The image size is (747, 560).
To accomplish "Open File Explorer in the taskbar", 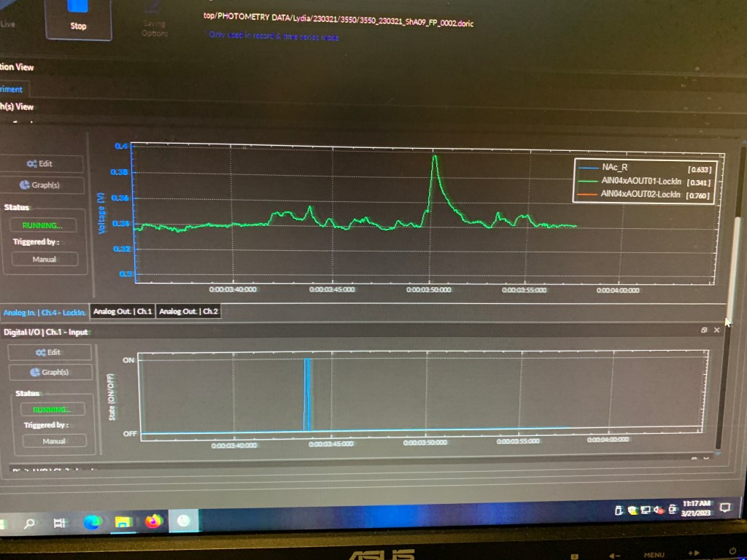I will pyautogui.click(x=123, y=522).
